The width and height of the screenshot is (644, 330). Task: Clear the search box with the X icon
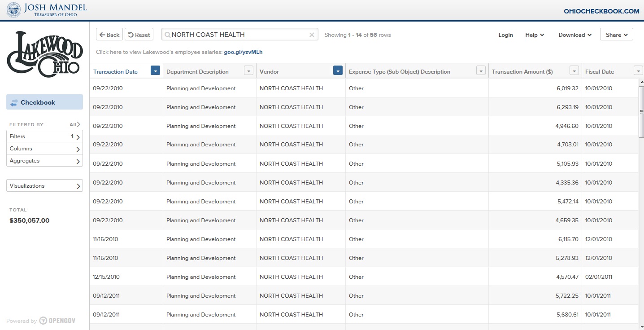click(312, 35)
